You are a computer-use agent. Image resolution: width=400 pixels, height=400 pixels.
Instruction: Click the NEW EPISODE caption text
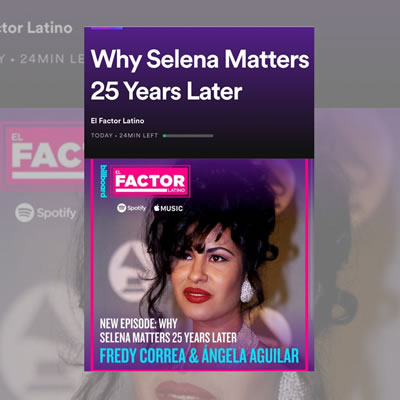click(168, 330)
